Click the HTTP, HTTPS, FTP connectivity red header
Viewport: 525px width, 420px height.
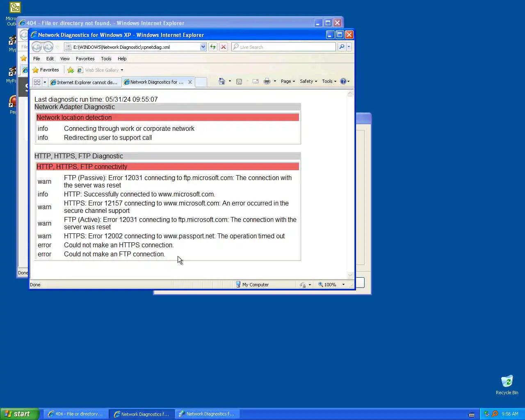point(168,167)
